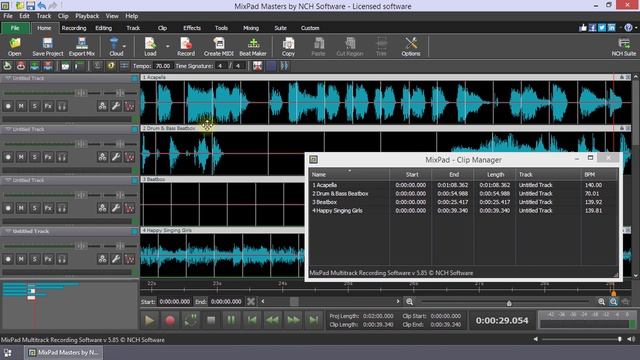Open the green File tab

pyautogui.click(x=15, y=28)
